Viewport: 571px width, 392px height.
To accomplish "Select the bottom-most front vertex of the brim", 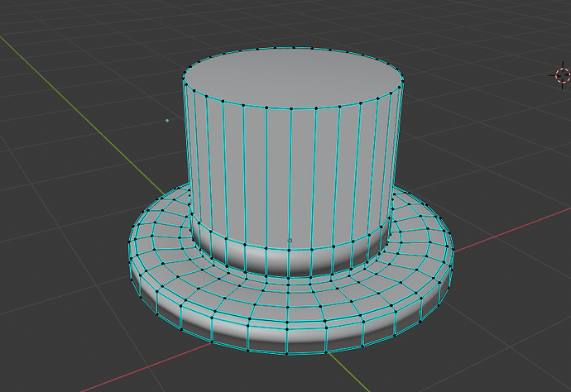I will (x=288, y=354).
